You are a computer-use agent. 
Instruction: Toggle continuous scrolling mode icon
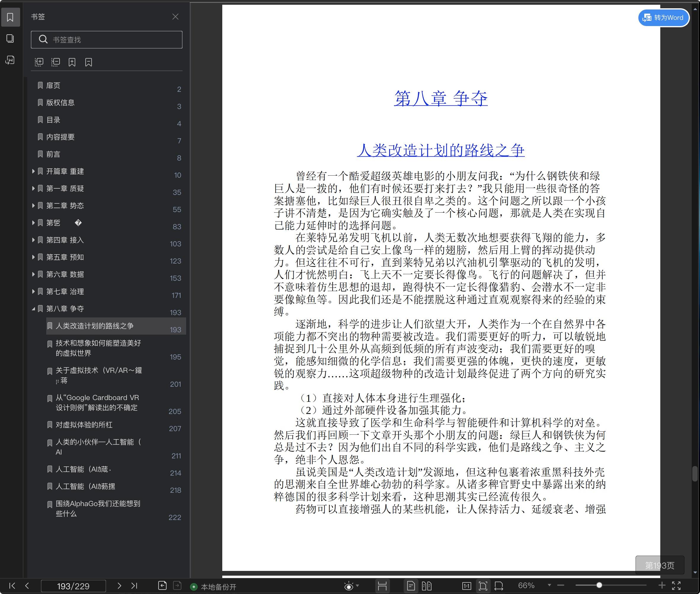coord(382,586)
